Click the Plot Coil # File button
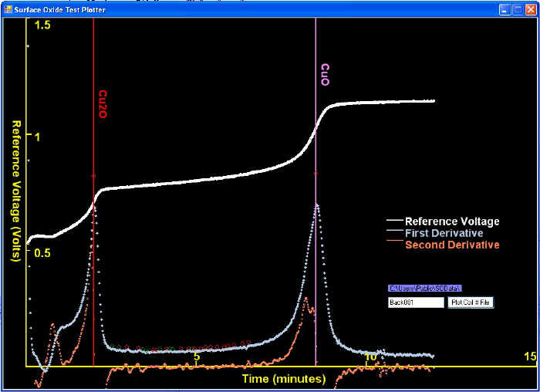Viewport: 540px width, 392px height. coord(470,302)
